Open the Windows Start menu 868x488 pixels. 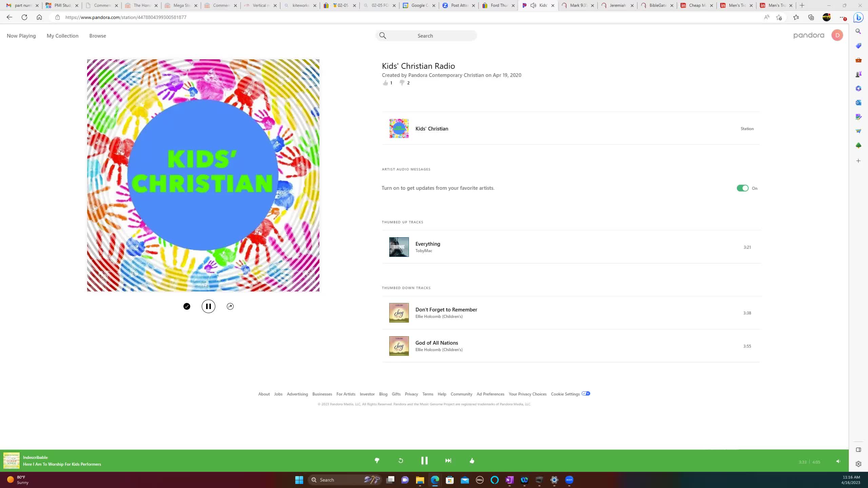299,480
